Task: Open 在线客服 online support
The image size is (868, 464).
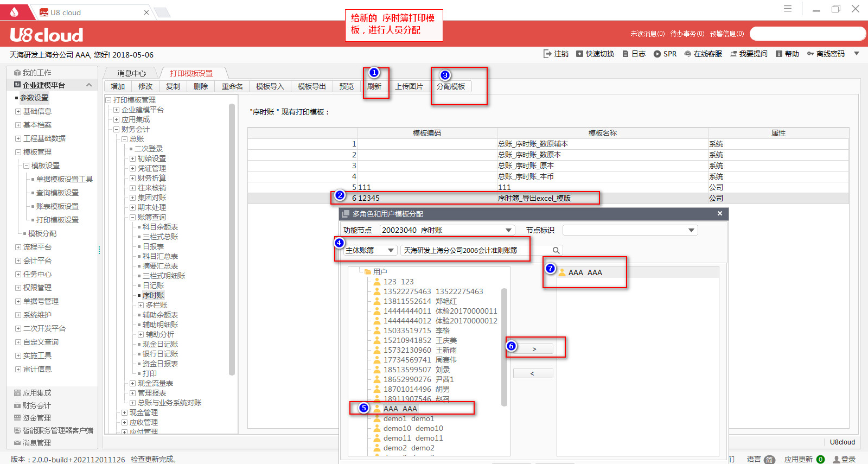Action: click(688, 54)
